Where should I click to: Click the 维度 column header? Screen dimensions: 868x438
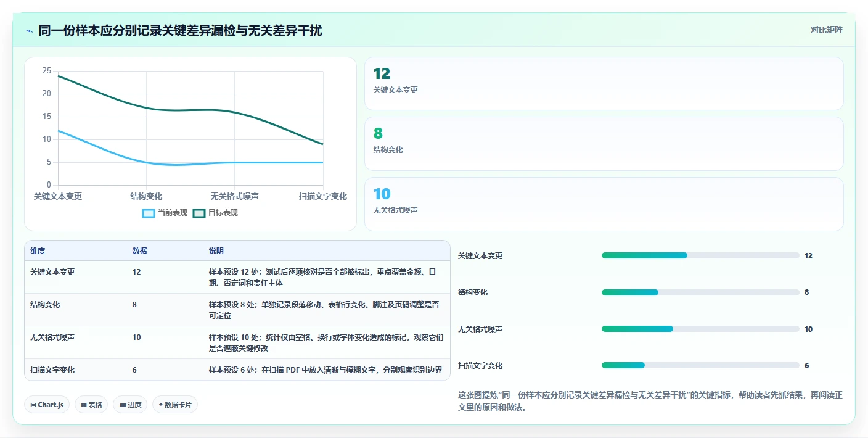pos(38,251)
